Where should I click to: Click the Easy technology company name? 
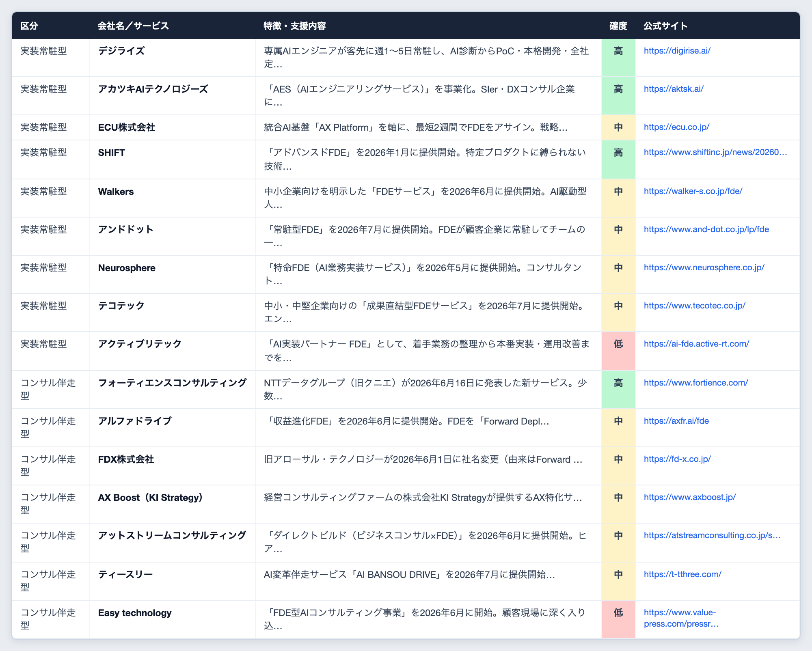135,613
